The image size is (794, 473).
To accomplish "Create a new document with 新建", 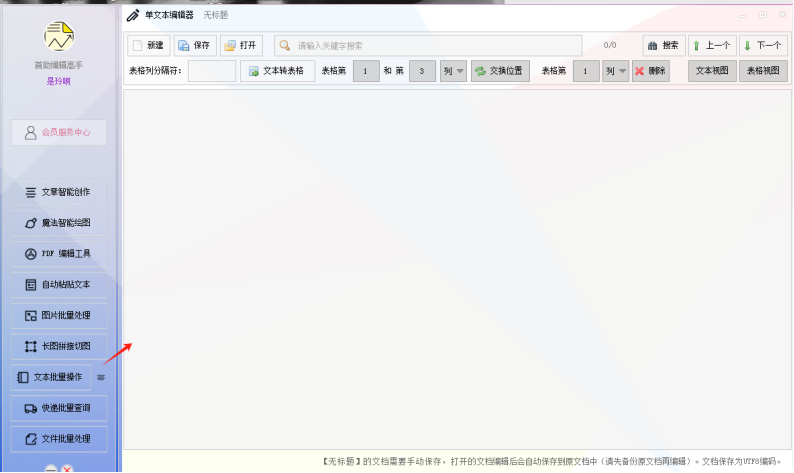I will point(149,46).
